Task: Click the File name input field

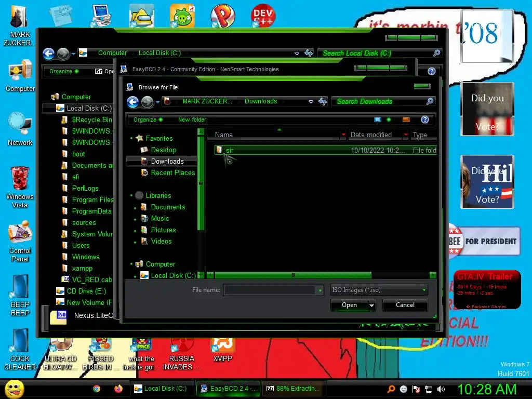Action: 270,290
